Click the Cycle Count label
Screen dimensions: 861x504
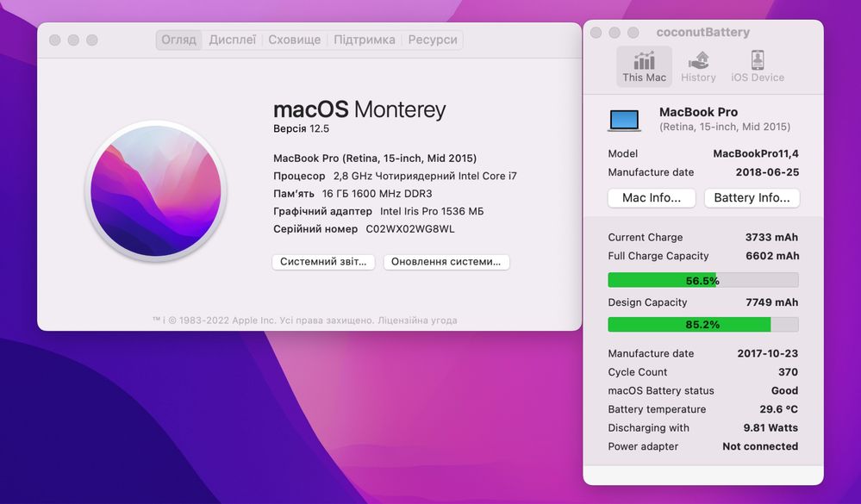638,372
